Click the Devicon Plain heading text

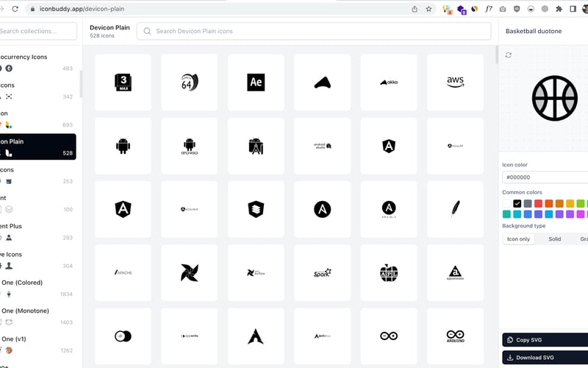110,27
